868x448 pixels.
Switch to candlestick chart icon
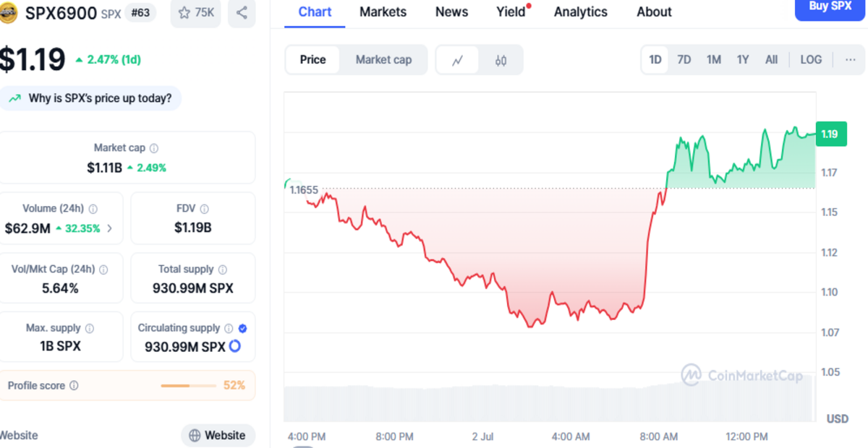click(x=501, y=60)
